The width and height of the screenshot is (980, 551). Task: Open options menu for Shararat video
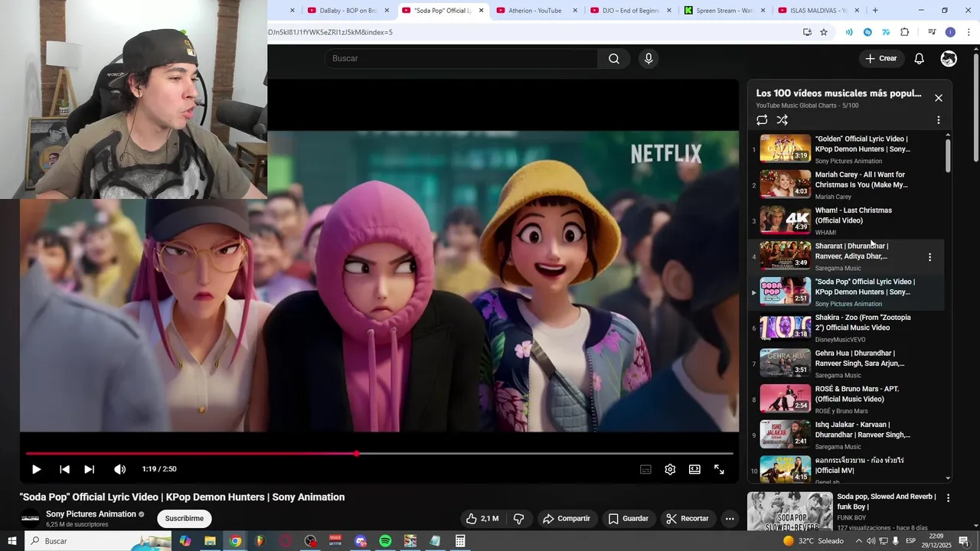coord(930,257)
